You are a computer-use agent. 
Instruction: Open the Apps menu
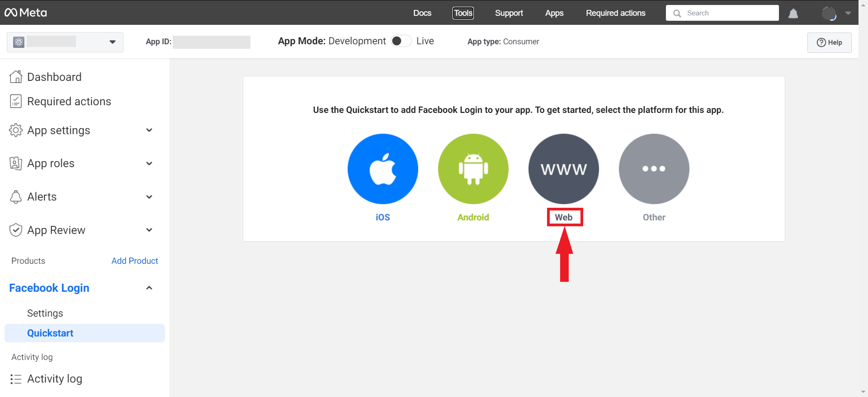pyautogui.click(x=554, y=13)
